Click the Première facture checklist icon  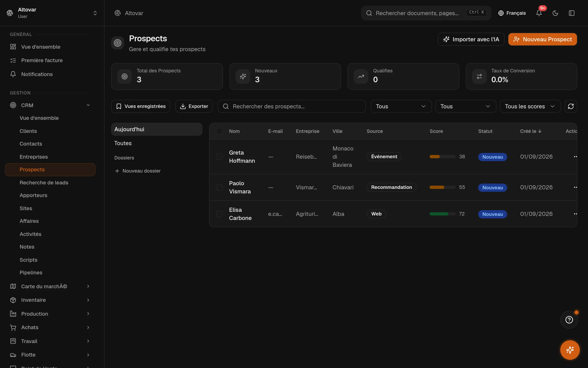pos(13,60)
